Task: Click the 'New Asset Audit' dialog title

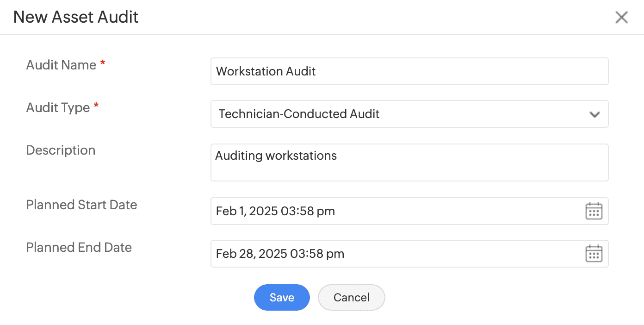Action: pos(76,17)
